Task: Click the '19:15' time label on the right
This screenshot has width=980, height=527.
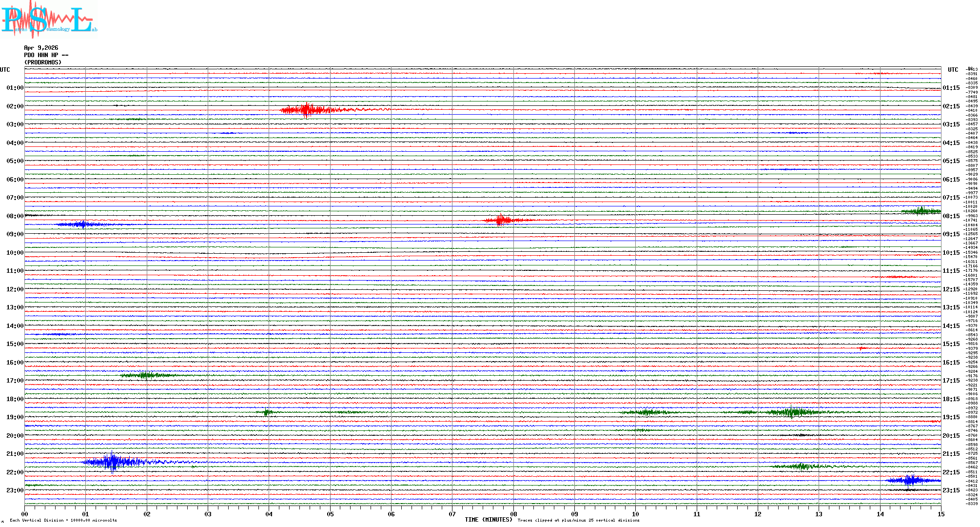Action: [951, 417]
